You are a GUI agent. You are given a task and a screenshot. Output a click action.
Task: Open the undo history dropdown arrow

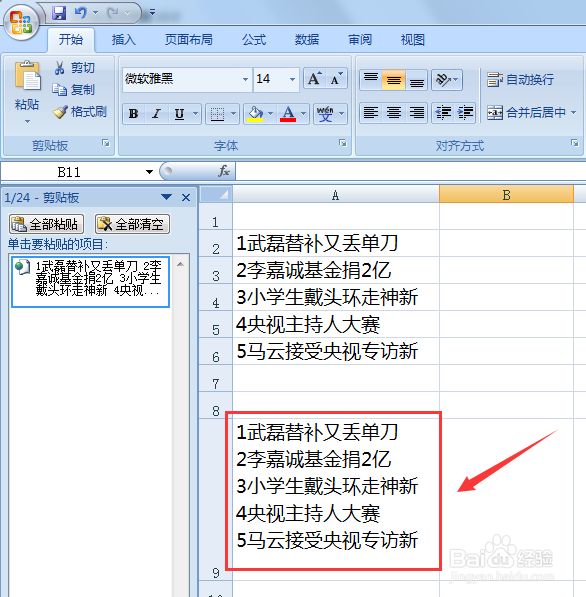[x=96, y=13]
